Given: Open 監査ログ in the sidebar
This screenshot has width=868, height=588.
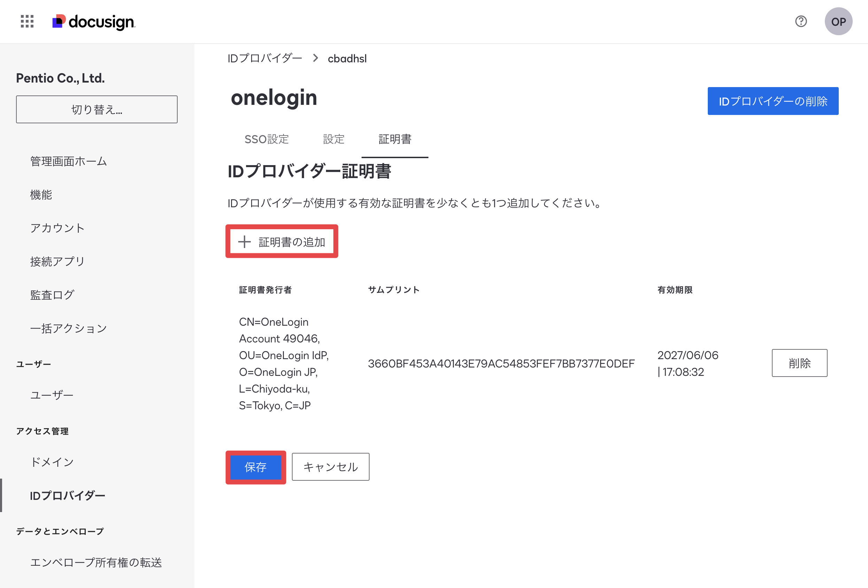Looking at the screenshot, I should pos(52,295).
